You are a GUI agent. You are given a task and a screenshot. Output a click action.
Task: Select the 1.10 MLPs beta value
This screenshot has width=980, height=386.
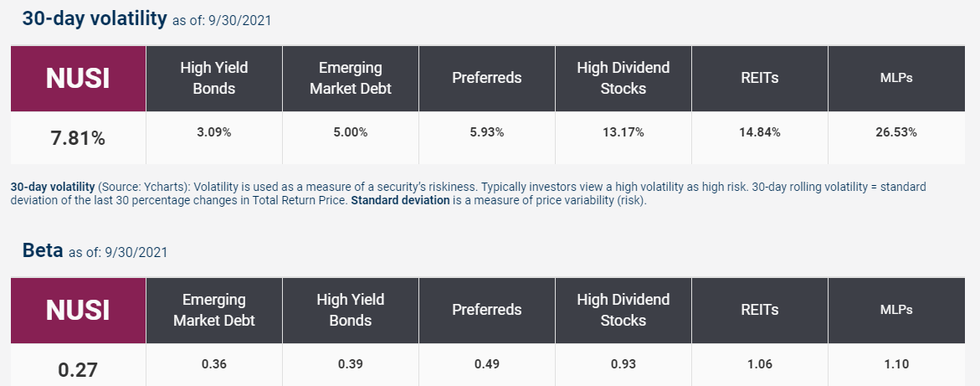tap(896, 365)
